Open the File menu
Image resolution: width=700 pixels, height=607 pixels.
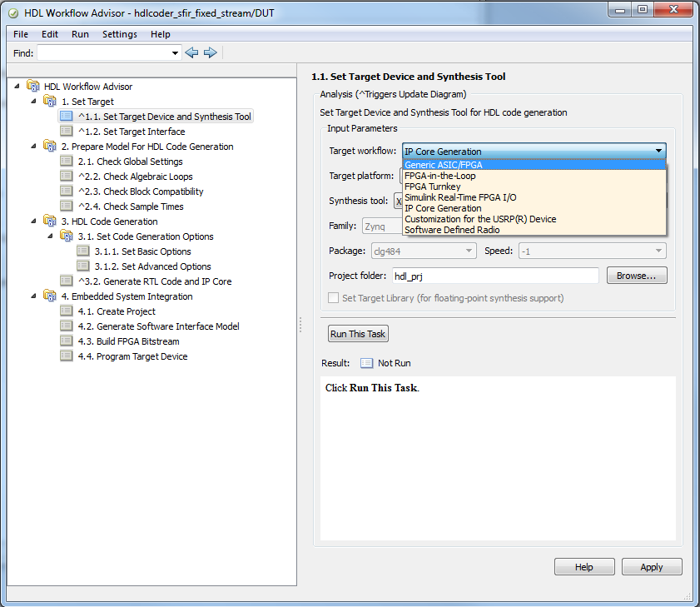pos(21,34)
